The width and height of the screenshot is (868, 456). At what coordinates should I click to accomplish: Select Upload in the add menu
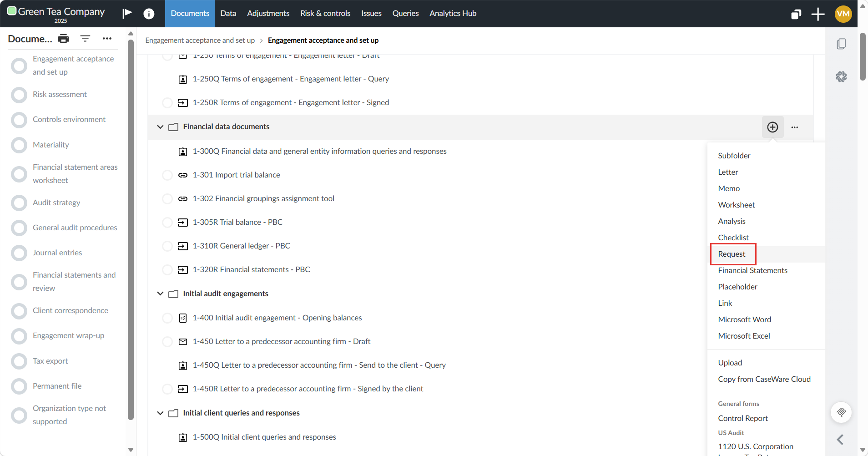(730, 363)
